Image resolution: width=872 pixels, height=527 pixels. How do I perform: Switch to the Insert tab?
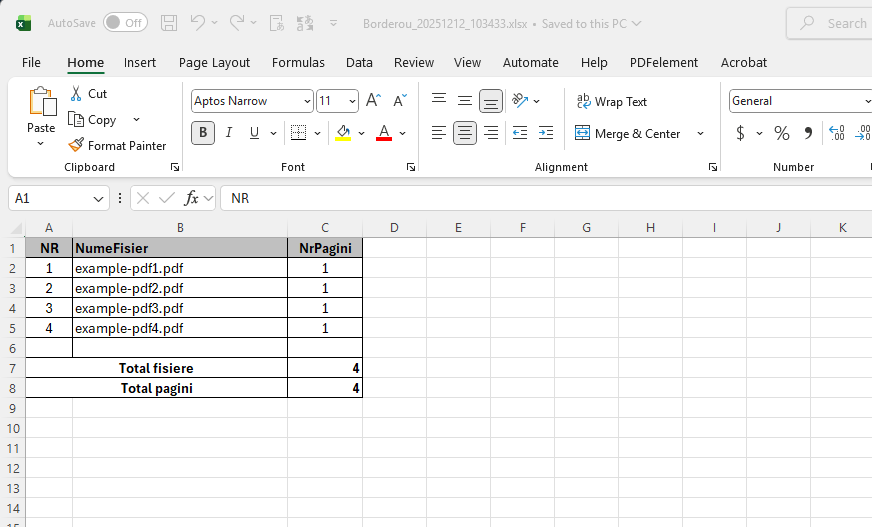140,62
